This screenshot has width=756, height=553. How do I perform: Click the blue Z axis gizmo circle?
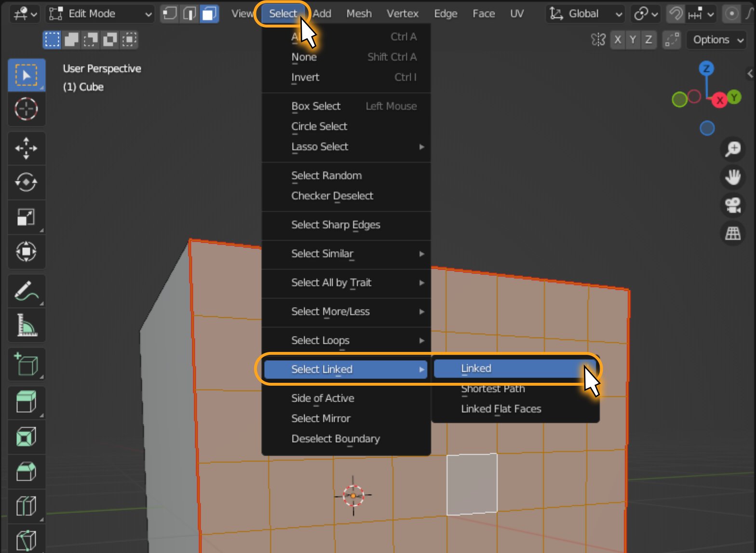pos(706,68)
